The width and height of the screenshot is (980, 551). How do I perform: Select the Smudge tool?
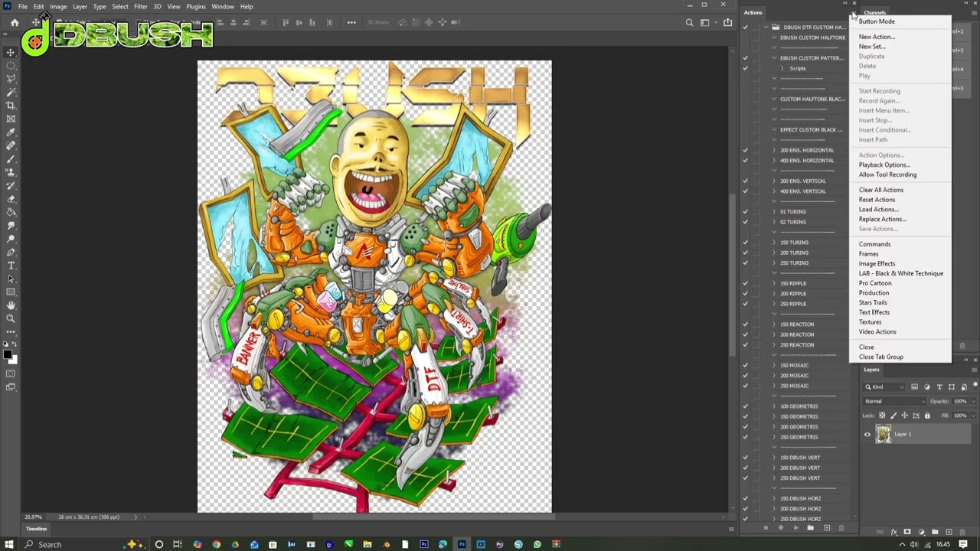(x=11, y=225)
